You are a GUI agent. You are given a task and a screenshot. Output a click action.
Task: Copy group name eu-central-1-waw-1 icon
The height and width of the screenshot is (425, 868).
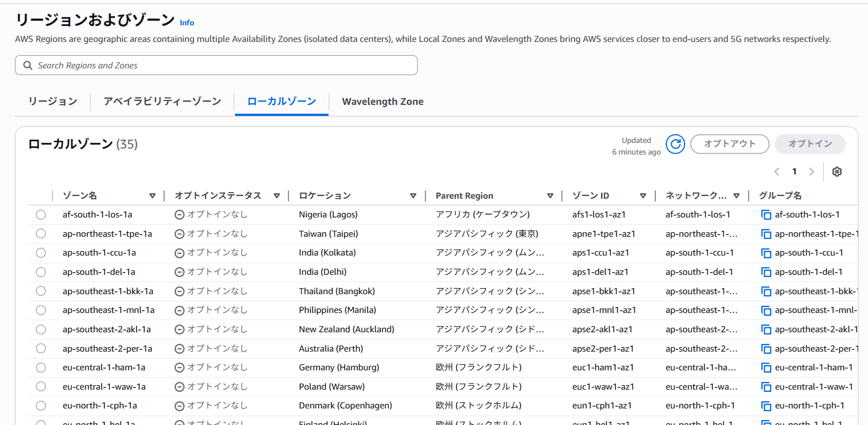pos(766,387)
